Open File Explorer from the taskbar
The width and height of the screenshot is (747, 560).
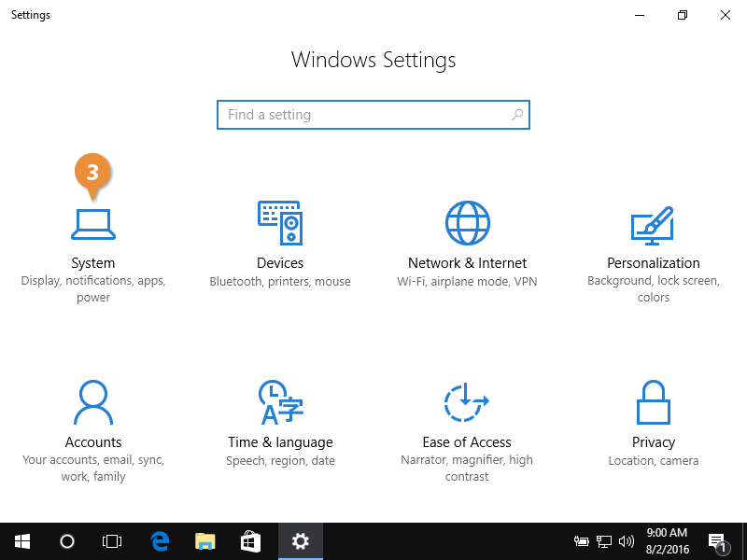(x=205, y=541)
